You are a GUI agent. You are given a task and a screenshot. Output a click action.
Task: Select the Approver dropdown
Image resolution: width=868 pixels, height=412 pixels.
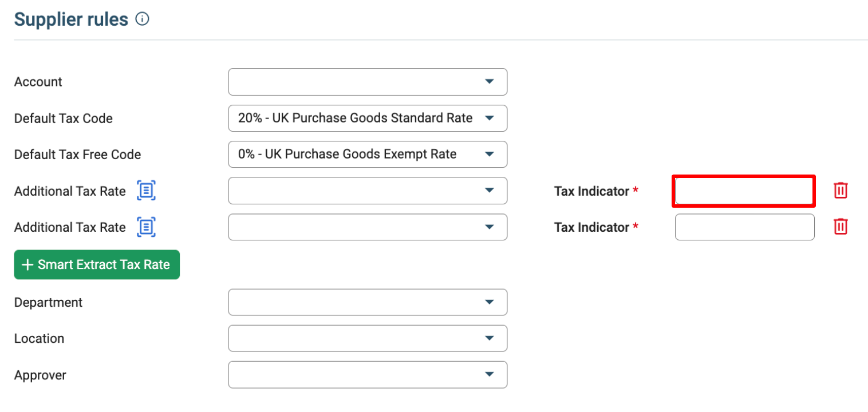click(x=368, y=375)
